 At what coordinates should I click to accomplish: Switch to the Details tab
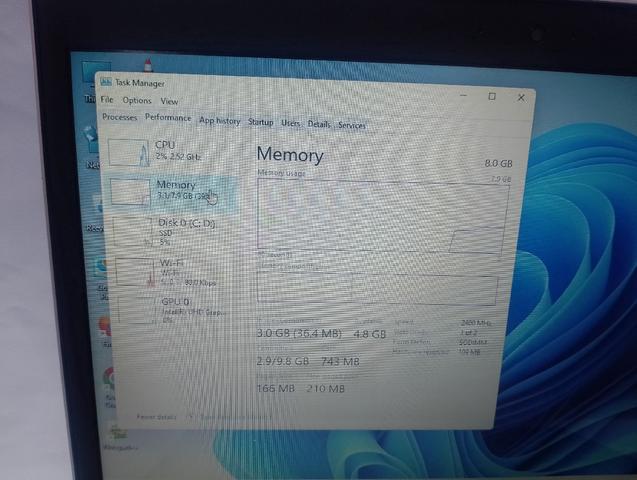[x=319, y=124]
